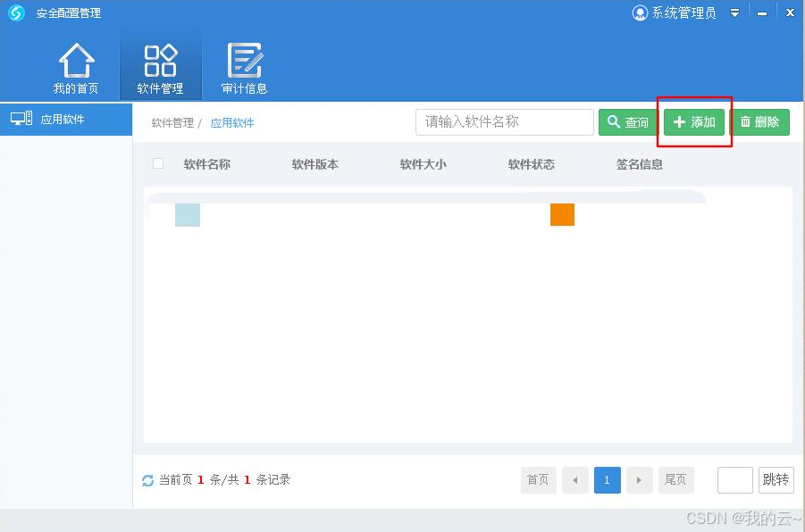Click the 首页 first page button
Viewport: 805px width, 532px height.
(538, 480)
